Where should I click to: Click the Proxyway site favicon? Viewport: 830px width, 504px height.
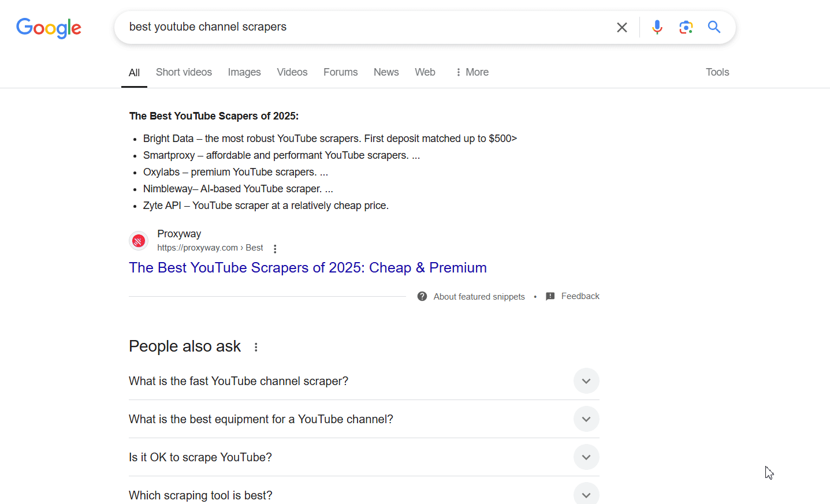pyautogui.click(x=139, y=241)
